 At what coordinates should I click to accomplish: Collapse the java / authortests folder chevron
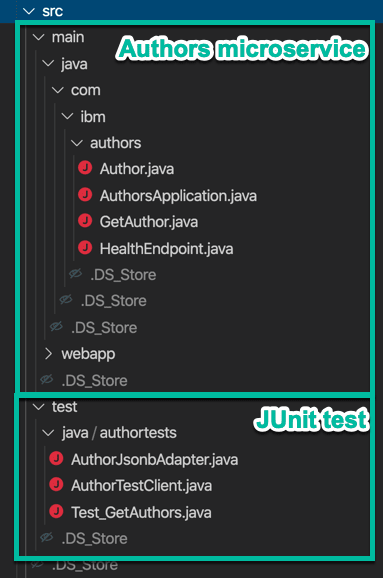point(48,433)
